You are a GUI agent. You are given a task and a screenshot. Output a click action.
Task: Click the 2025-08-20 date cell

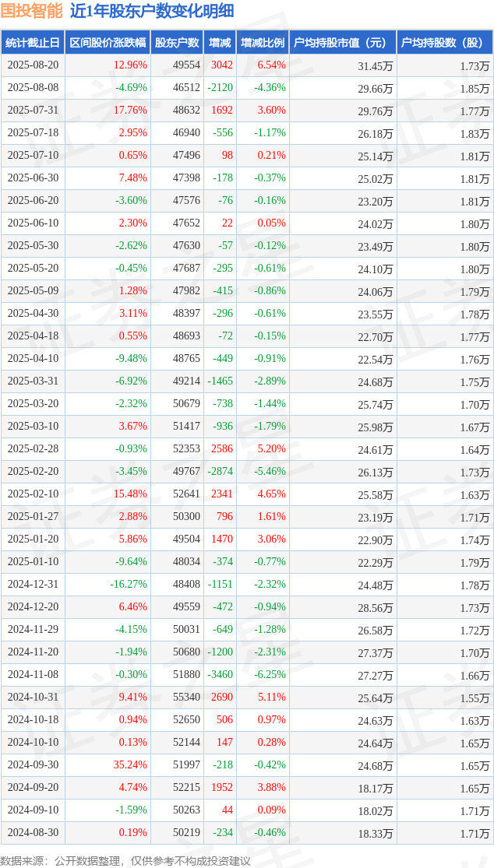click(x=33, y=65)
